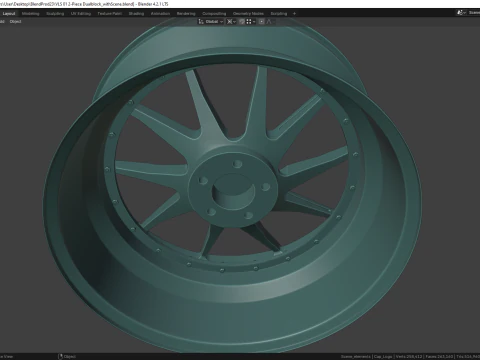Switch to the Modeling workspace tab
This screenshot has width=480, height=360.
(x=30, y=14)
